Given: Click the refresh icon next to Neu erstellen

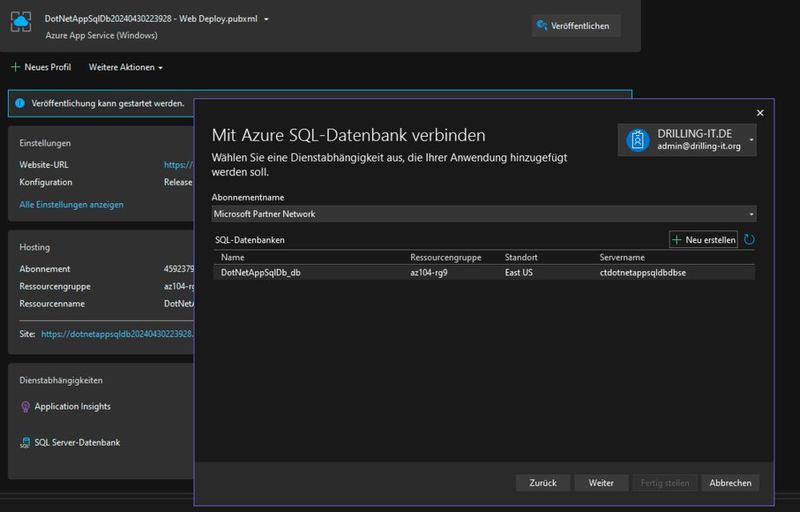Looking at the screenshot, I should click(x=749, y=240).
